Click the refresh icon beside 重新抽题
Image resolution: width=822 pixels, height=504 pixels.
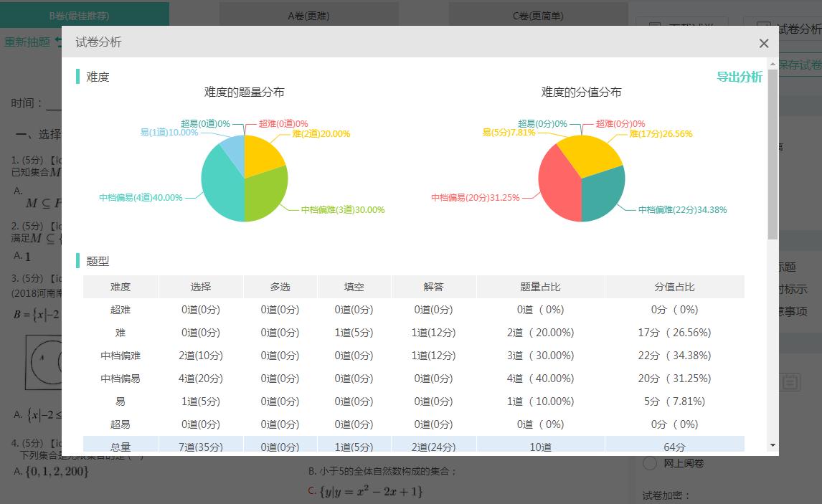[x=56, y=42]
